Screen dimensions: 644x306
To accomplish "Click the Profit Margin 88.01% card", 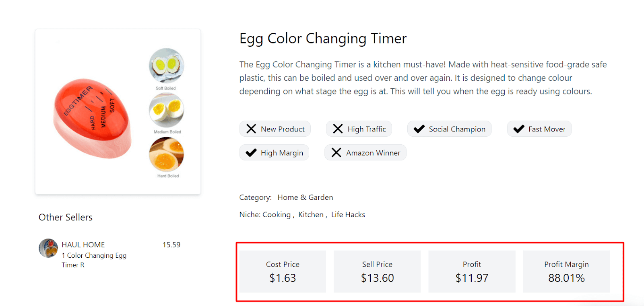I will (566, 271).
